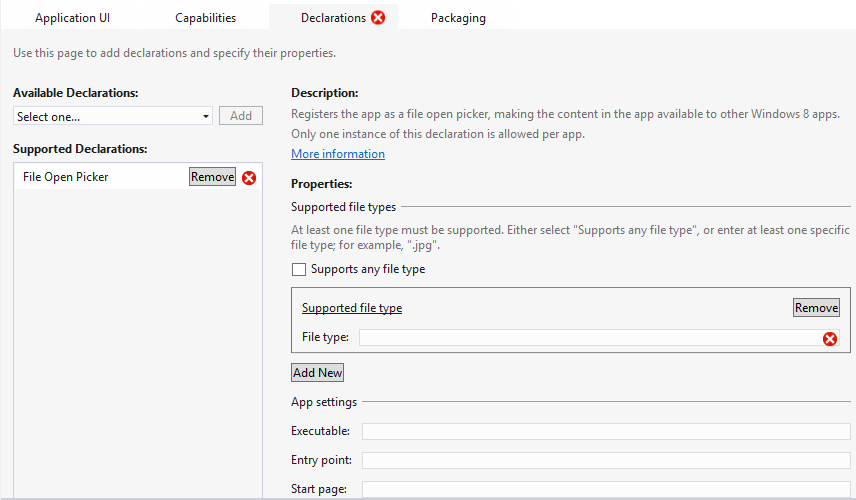The image size is (856, 500).
Task: Switch to the Application UI tab
Action: [x=72, y=18]
